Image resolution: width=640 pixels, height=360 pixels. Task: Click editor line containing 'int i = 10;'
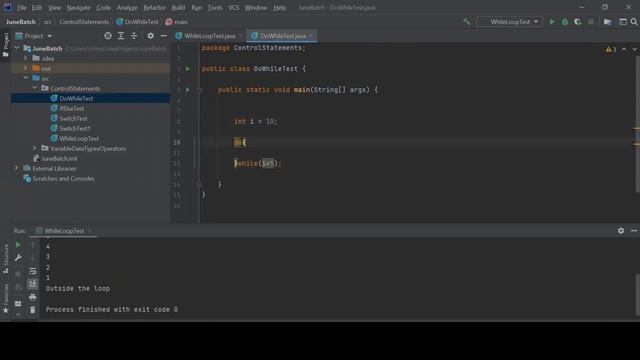256,121
